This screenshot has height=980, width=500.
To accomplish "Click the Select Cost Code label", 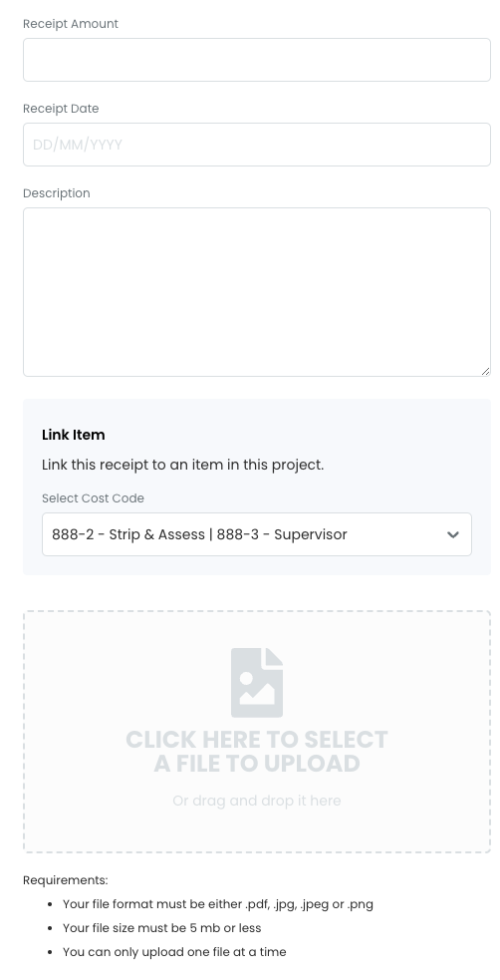I will 93,498.
